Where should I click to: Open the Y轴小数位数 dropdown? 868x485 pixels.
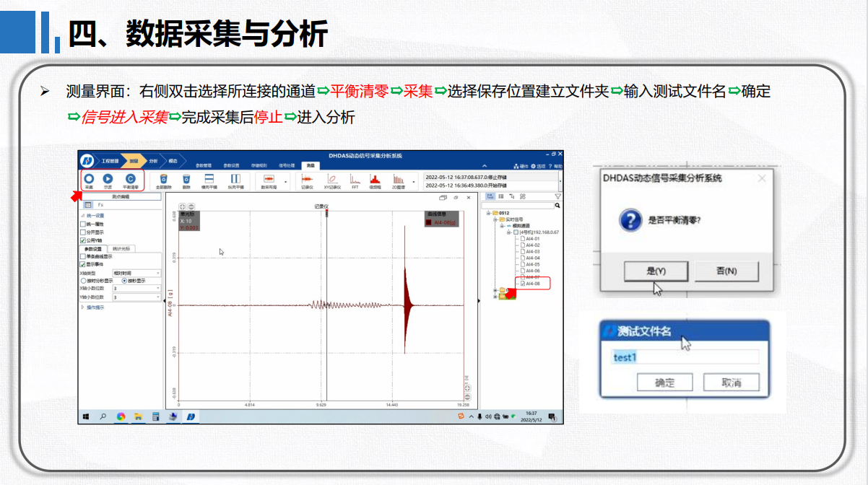pyautogui.click(x=136, y=297)
